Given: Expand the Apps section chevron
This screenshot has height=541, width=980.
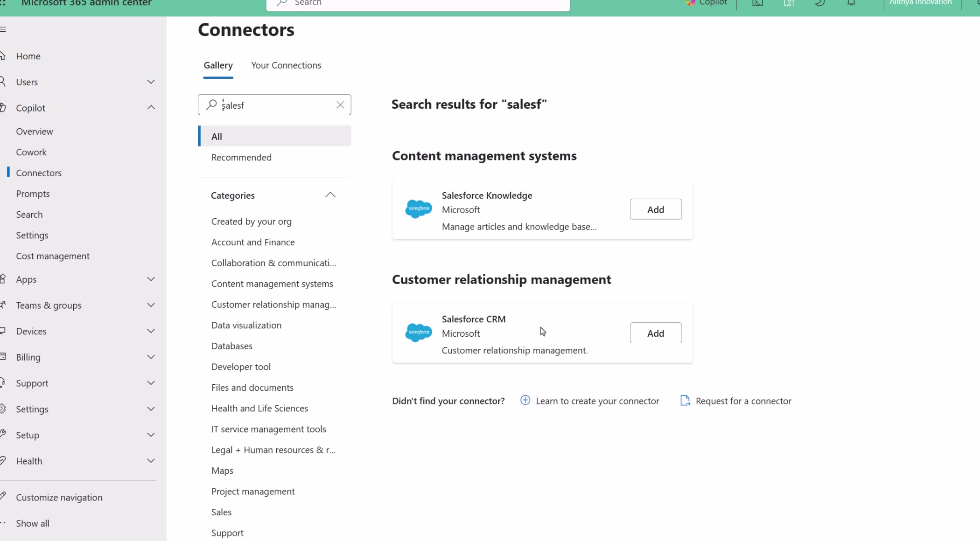Looking at the screenshot, I should (151, 279).
